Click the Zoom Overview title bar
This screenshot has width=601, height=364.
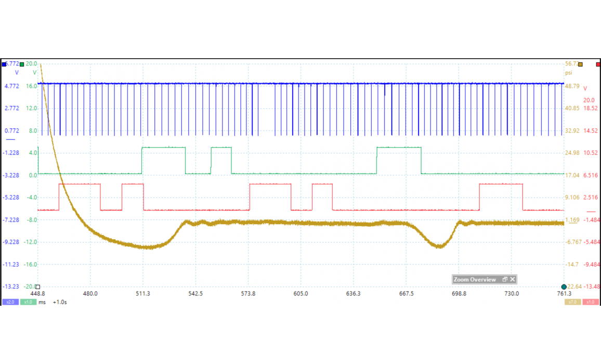(x=476, y=280)
